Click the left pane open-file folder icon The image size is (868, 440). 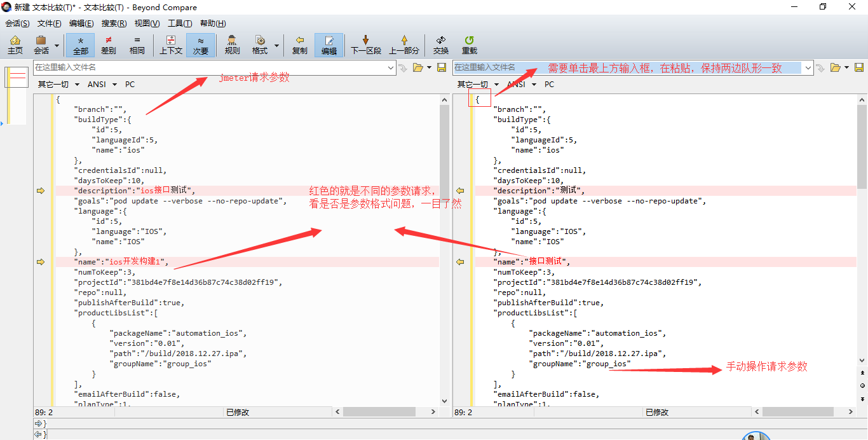click(418, 67)
